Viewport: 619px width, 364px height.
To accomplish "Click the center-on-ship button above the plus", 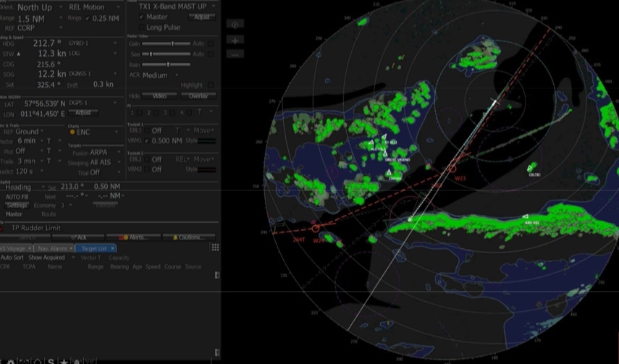I will pyautogui.click(x=235, y=25).
